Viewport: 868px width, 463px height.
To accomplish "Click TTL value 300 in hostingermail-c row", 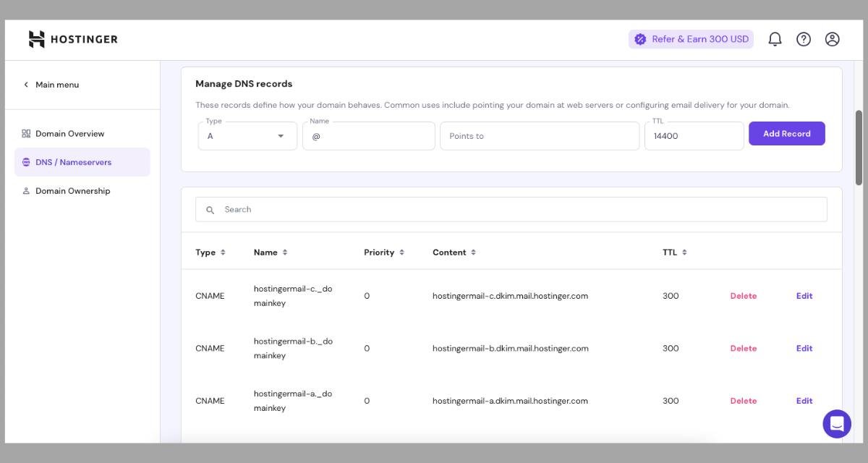I will 671,296.
